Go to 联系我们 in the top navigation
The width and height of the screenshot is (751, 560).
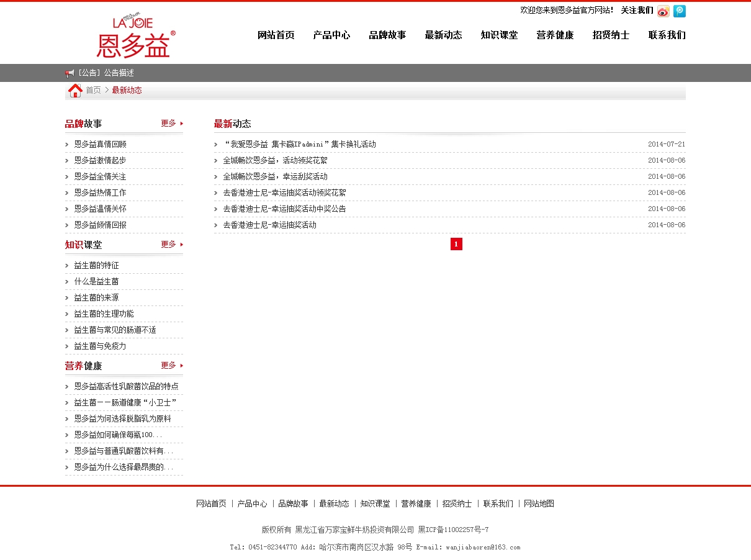[x=667, y=35]
